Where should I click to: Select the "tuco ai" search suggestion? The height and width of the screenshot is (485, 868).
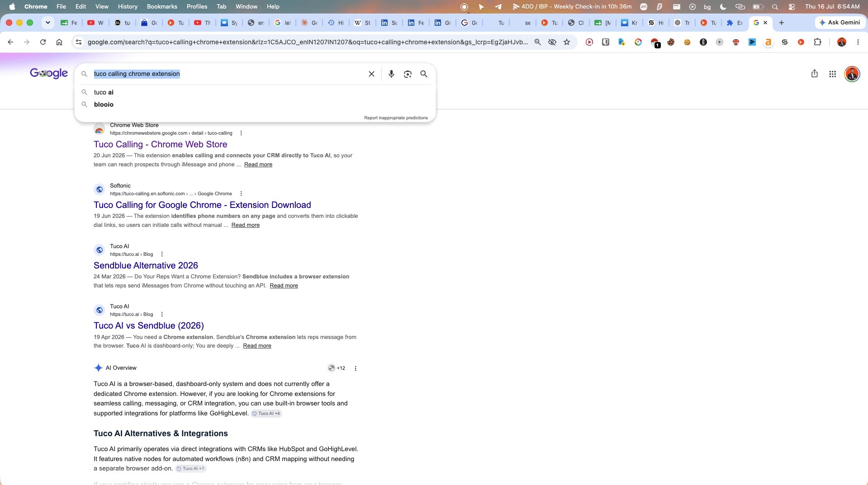pyautogui.click(x=104, y=92)
